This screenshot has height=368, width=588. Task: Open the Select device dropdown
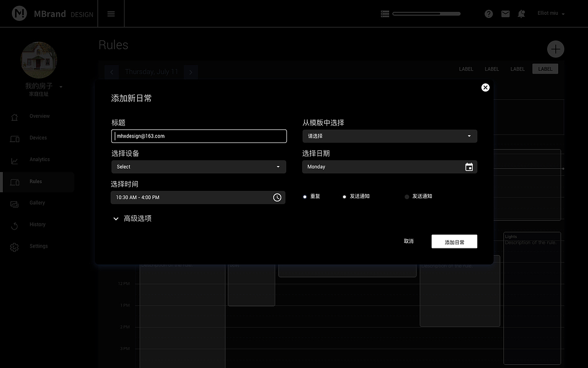click(x=198, y=167)
